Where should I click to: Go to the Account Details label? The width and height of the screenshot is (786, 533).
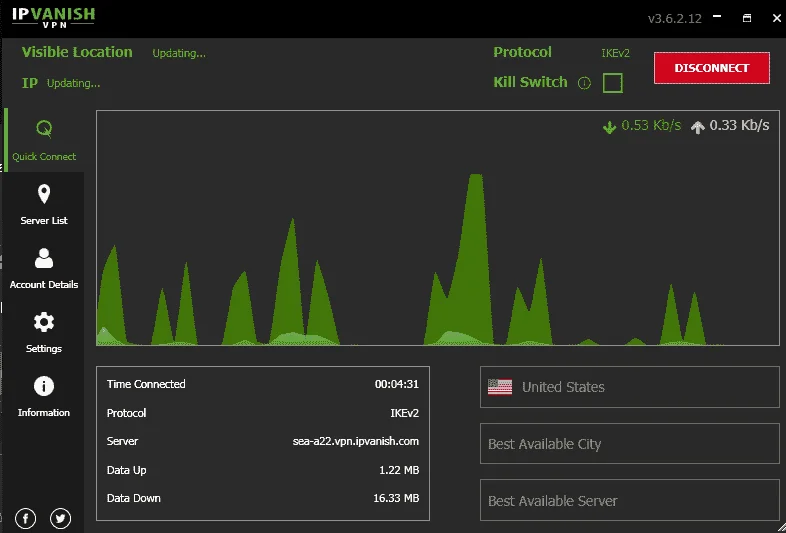pyautogui.click(x=44, y=285)
